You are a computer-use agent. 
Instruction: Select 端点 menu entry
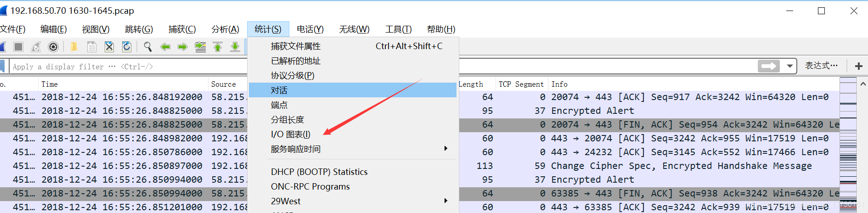click(353, 105)
